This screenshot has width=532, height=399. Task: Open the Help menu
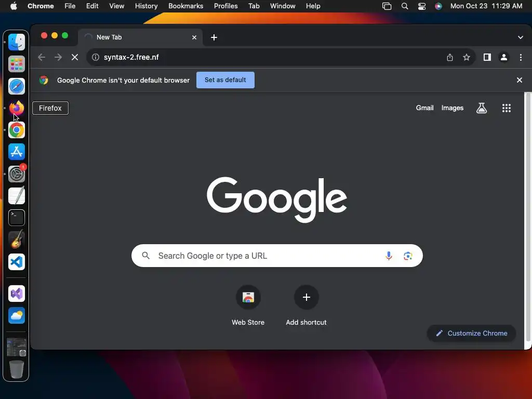[x=313, y=6]
